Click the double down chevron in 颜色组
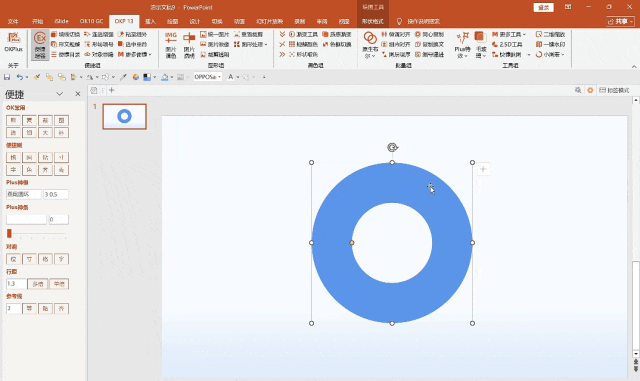Screen dimensions: 640x381 click(282, 34)
